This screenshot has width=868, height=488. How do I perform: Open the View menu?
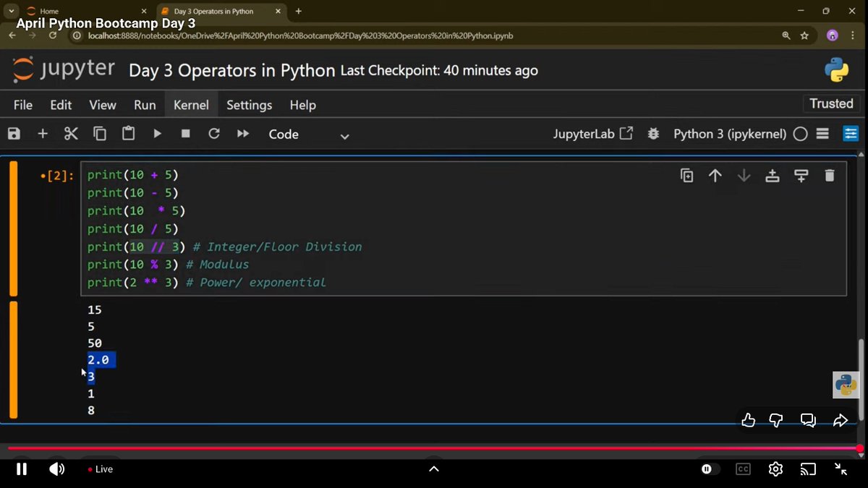103,105
